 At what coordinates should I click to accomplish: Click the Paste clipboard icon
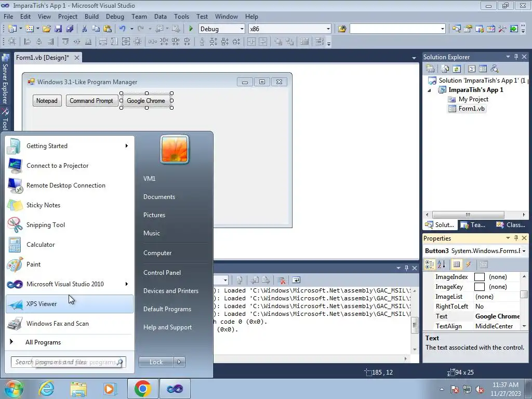[108, 29]
